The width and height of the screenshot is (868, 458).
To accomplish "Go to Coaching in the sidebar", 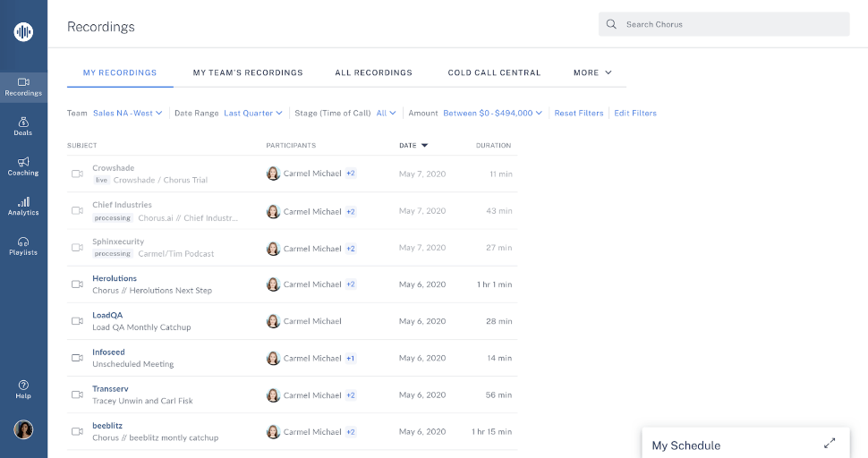I will click(23, 166).
